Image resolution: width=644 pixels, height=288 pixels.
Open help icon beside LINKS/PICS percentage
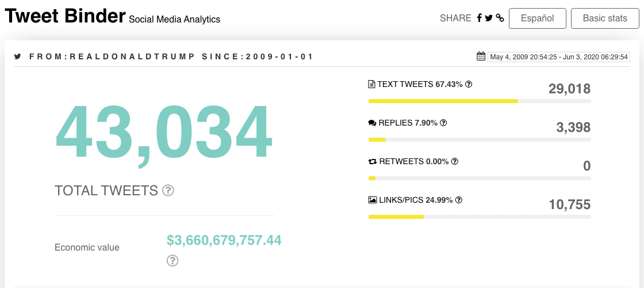tap(459, 200)
